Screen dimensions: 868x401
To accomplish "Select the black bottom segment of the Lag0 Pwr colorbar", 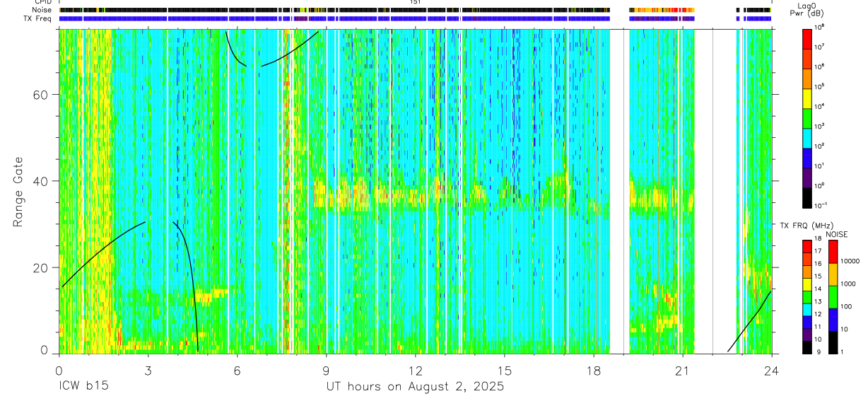I will tap(808, 197).
